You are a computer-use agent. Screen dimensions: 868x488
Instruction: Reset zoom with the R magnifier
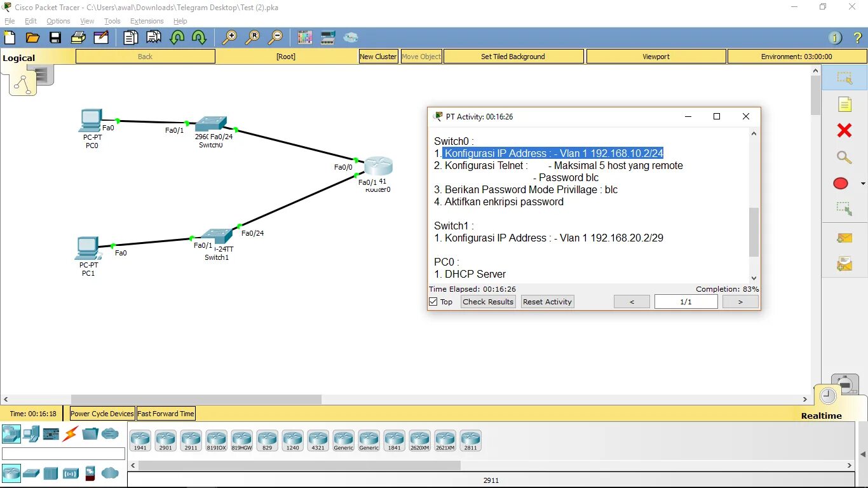coord(252,37)
